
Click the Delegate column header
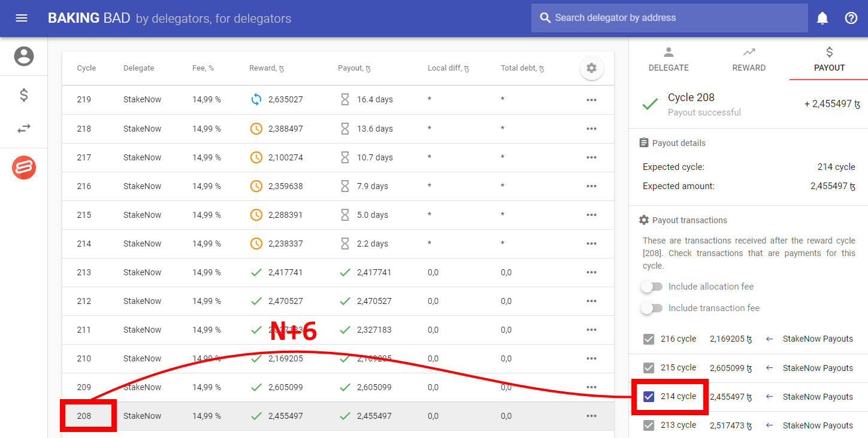pyautogui.click(x=139, y=68)
